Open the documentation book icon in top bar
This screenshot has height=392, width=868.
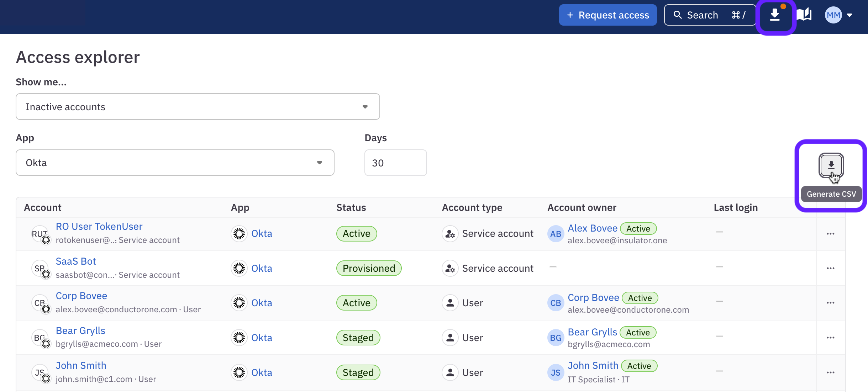click(803, 15)
